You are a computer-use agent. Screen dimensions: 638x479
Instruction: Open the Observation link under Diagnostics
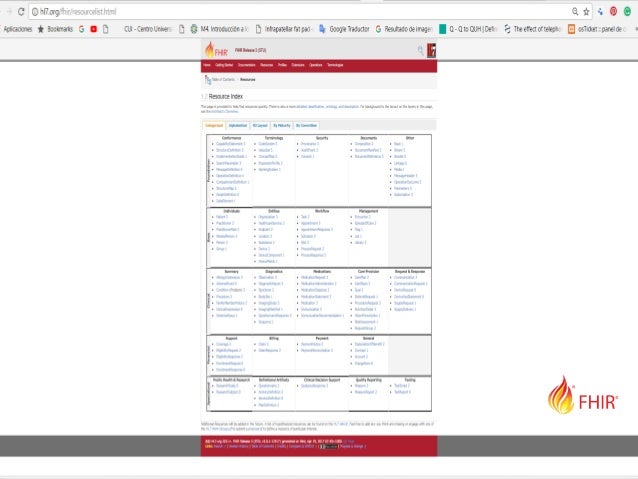(267, 277)
